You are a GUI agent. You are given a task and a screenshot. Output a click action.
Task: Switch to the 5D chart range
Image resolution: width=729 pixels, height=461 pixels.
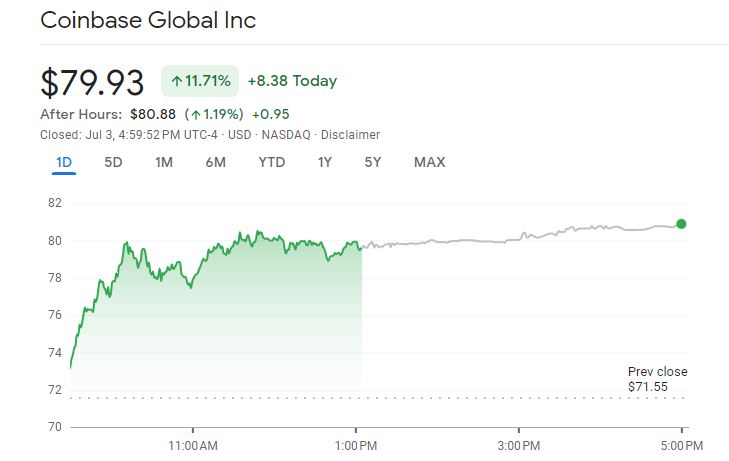point(114,162)
